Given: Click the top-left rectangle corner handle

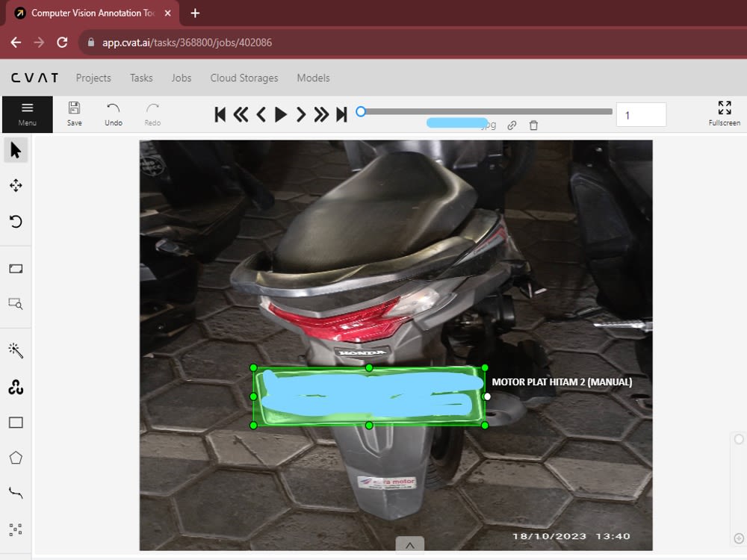Looking at the screenshot, I should point(253,367).
